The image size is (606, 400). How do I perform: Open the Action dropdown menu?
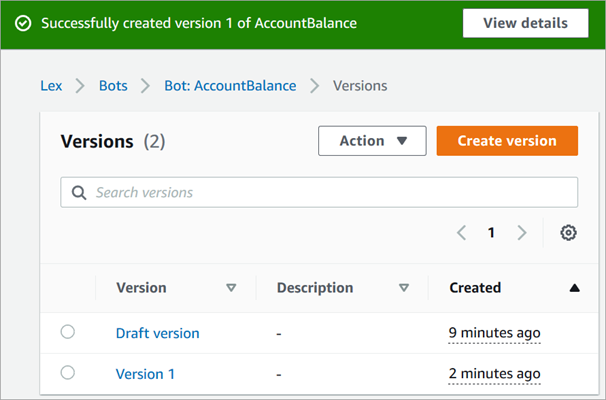[372, 141]
